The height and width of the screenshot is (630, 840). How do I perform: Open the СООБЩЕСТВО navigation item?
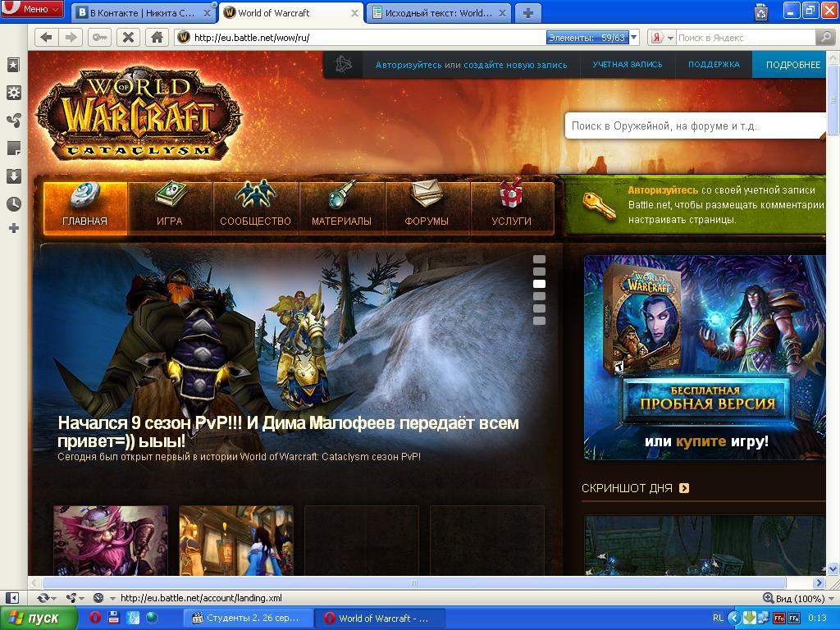[256, 208]
